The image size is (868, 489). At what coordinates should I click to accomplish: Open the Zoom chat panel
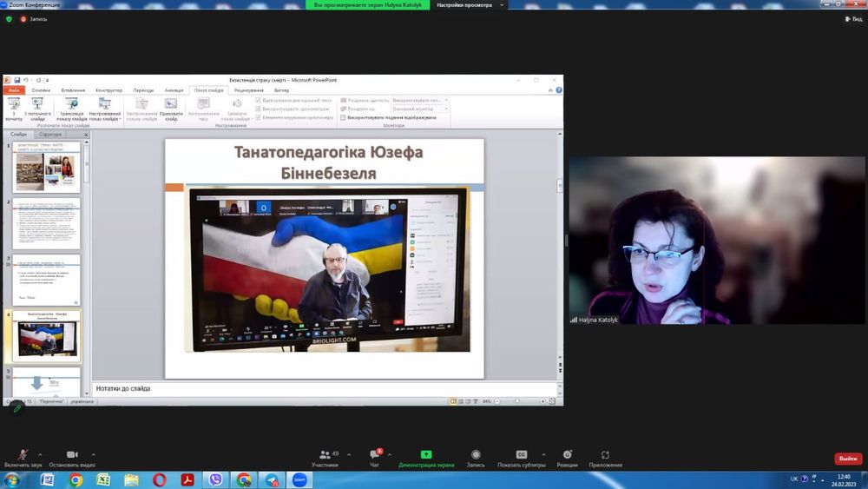point(374,455)
